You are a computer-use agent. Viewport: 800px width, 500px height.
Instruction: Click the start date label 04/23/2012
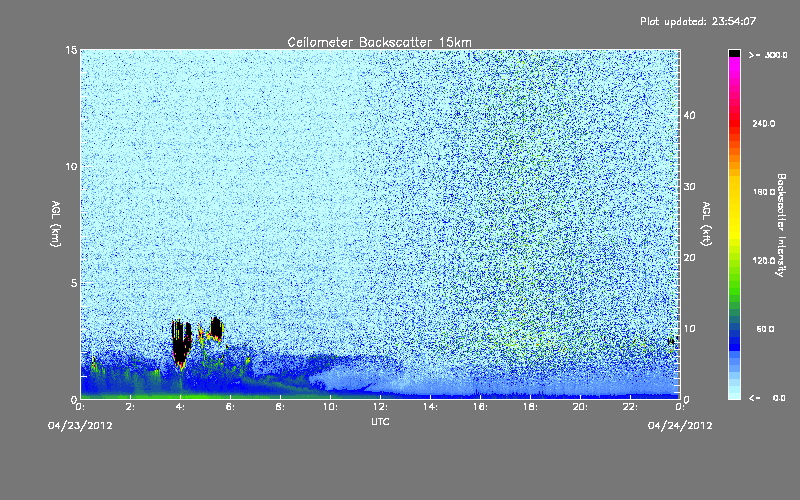[80, 425]
